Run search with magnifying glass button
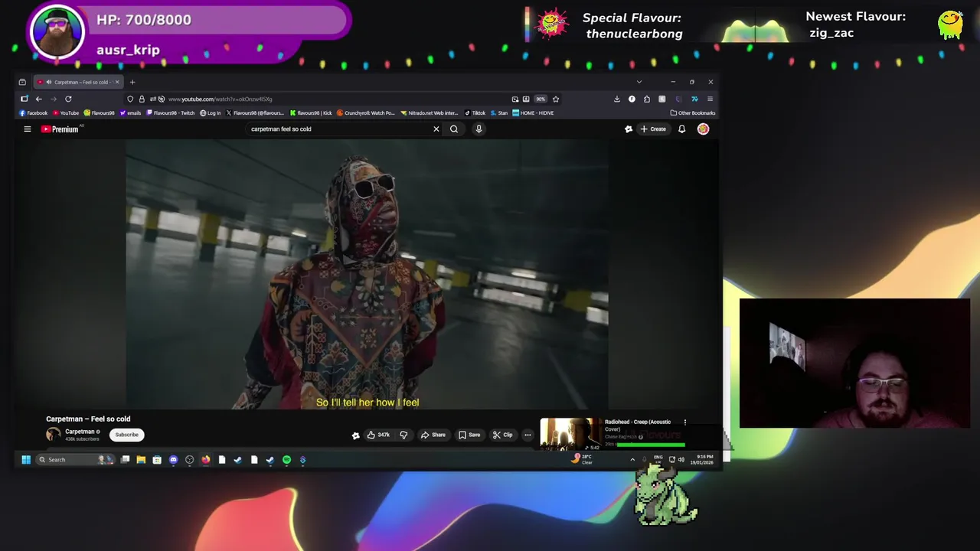The image size is (980, 551). click(454, 129)
